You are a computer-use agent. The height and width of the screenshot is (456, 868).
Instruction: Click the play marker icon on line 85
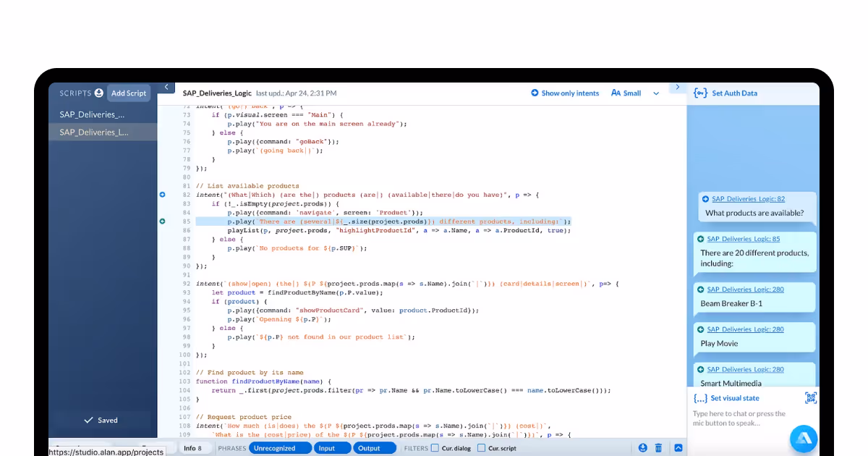162,221
